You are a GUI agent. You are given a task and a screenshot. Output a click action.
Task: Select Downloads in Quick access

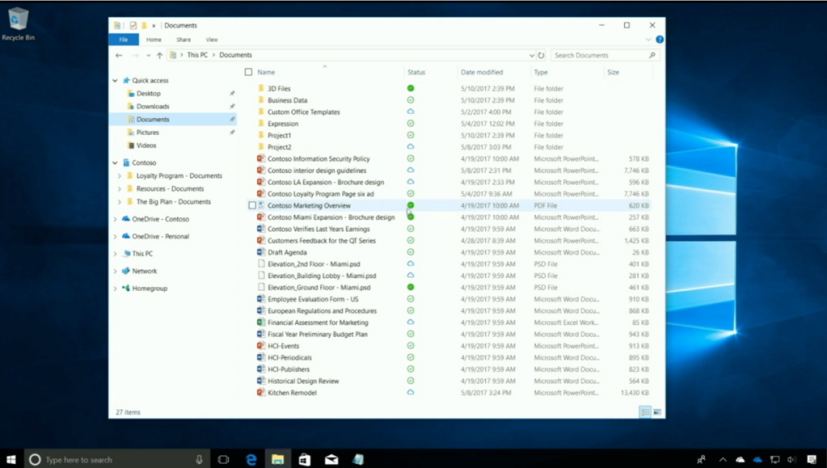coord(153,107)
